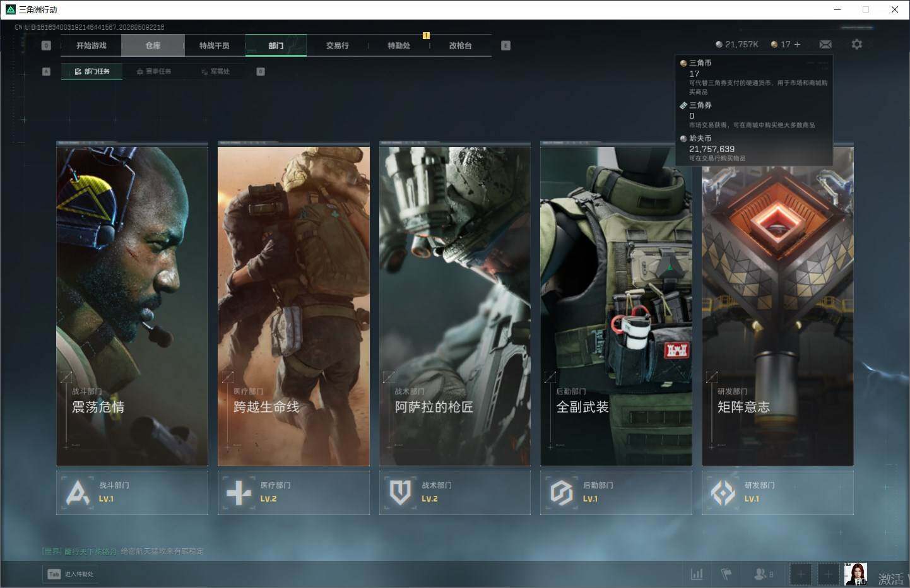Click the 三角洲行动 app icon in title bar
Screen dimensions: 910x588
point(10,9)
